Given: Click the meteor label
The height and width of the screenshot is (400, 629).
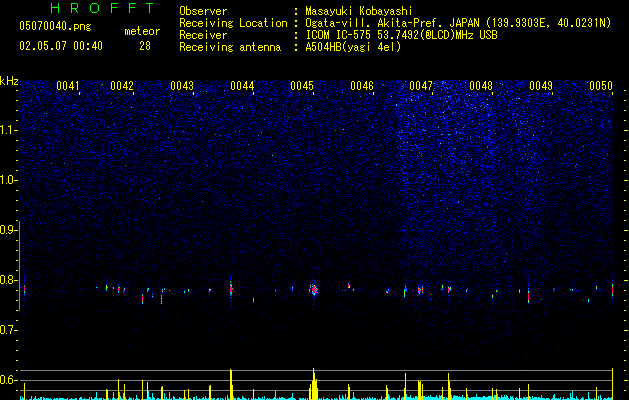Looking at the screenshot, I should tap(142, 31).
